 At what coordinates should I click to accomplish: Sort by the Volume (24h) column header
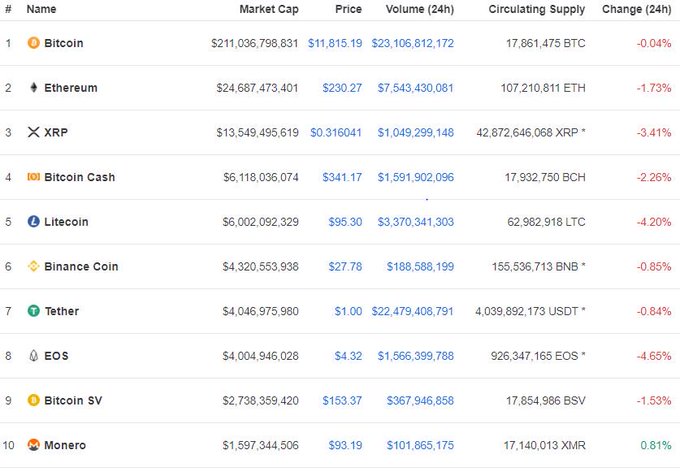[x=420, y=9]
